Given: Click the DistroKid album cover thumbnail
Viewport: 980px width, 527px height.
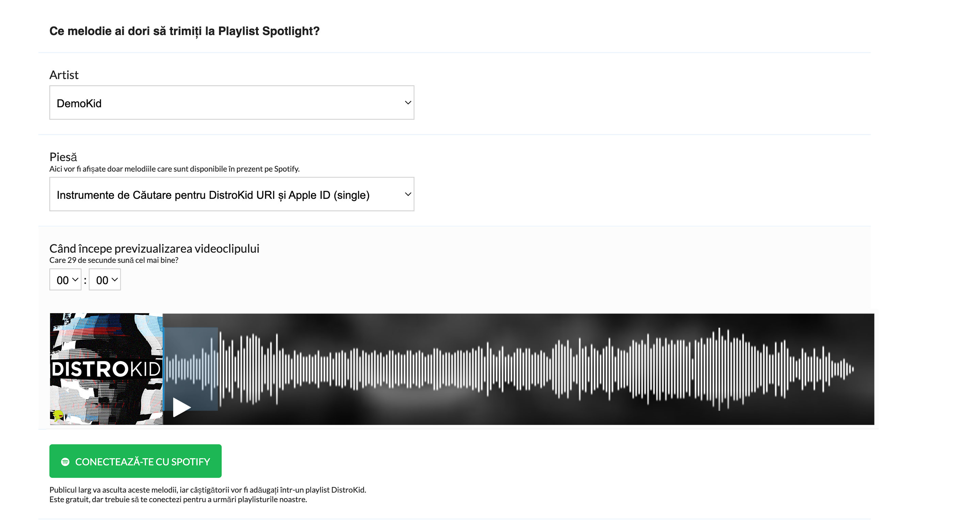Looking at the screenshot, I should [106, 369].
